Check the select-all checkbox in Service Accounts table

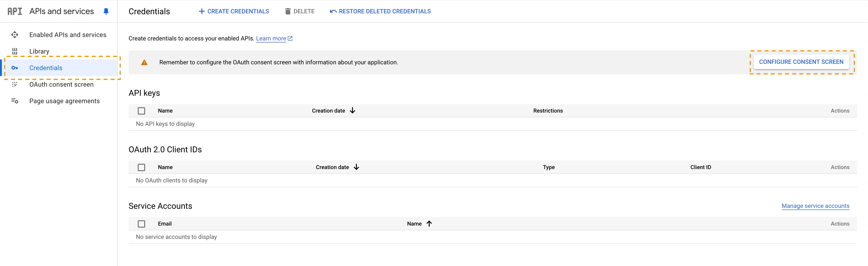(141, 224)
